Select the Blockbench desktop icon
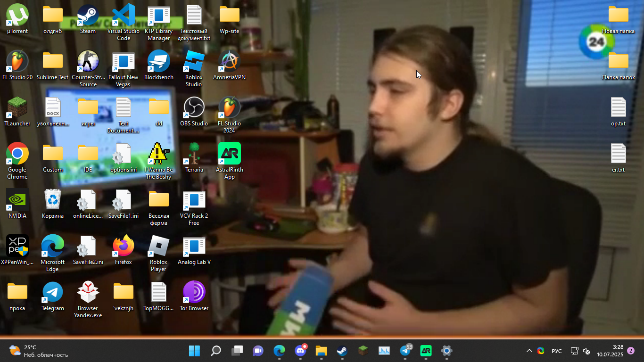Viewport: 644px width, 362px height. pyautogui.click(x=158, y=62)
